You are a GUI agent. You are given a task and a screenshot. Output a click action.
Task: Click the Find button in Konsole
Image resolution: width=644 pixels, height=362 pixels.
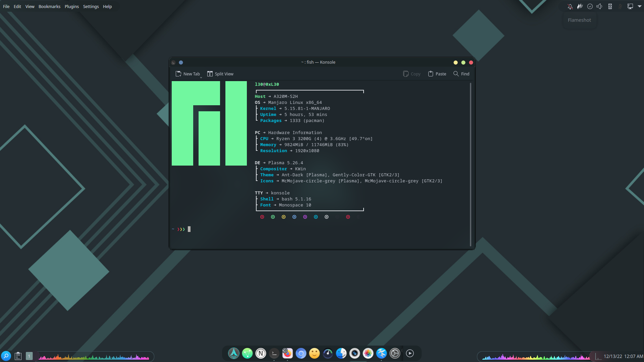click(461, 74)
